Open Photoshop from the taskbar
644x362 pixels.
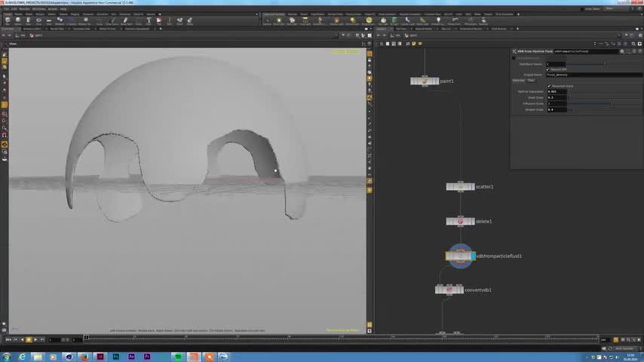[116, 357]
